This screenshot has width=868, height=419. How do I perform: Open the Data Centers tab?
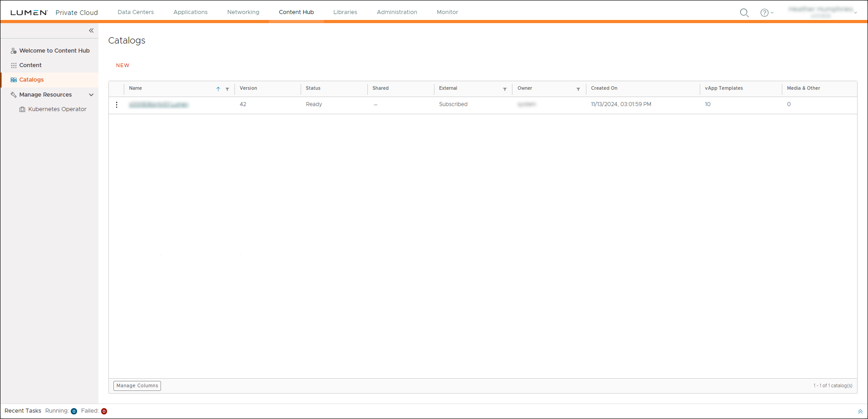(136, 12)
